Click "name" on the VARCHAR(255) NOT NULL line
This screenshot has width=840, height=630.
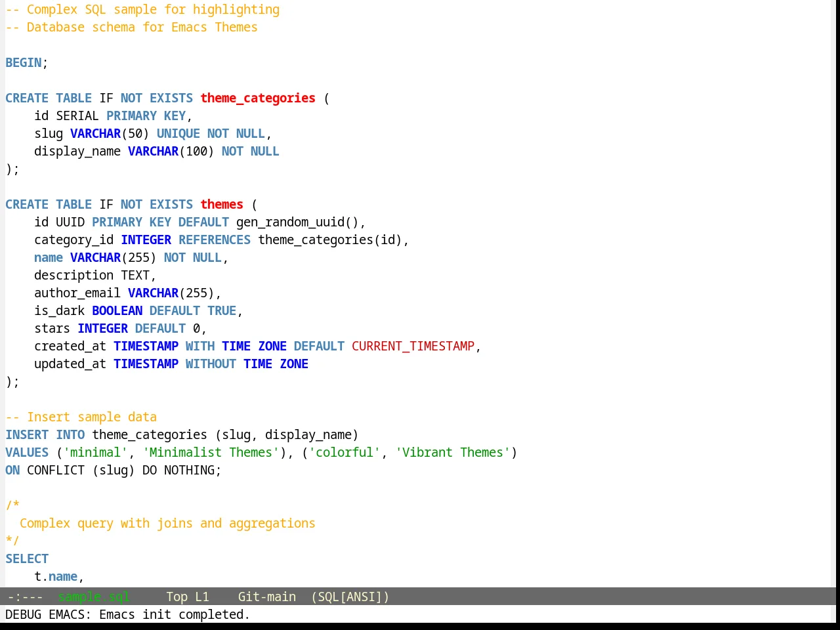tap(49, 257)
